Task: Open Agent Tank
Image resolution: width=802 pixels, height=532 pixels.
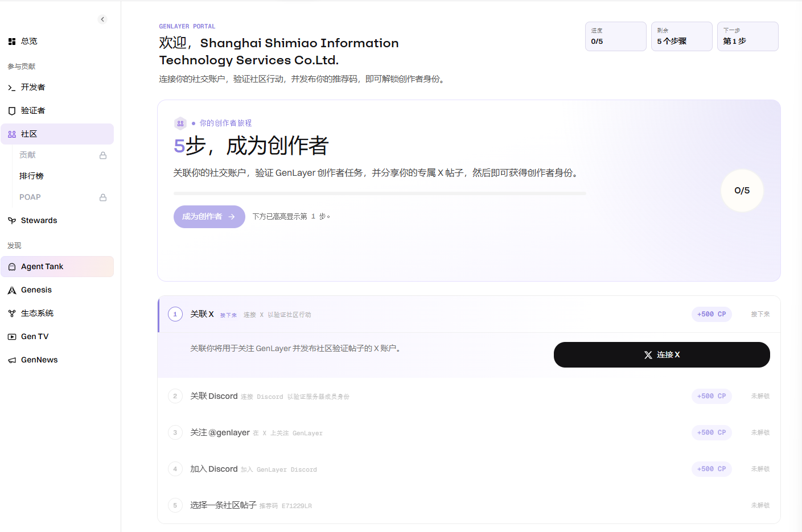Action: coord(57,266)
